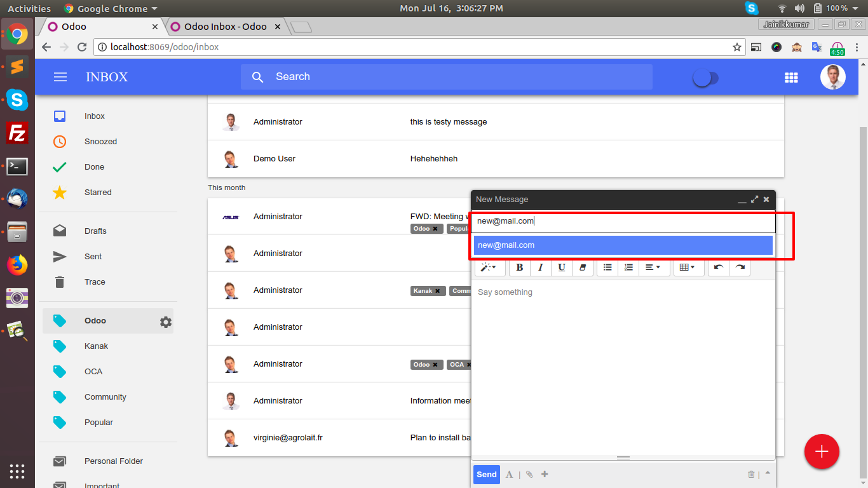Redo the last edit in composer
The width and height of the screenshot is (868, 488).
click(x=740, y=268)
